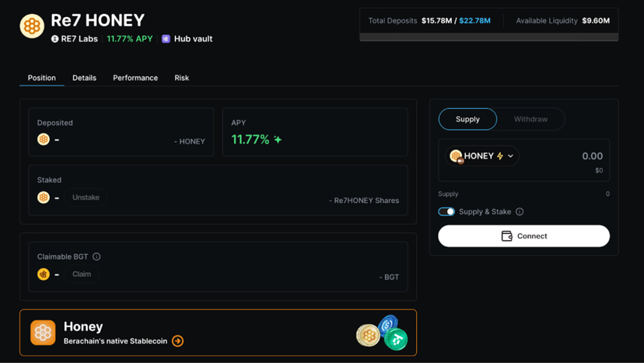Switch to Withdraw mode
644x363 pixels.
(530, 119)
